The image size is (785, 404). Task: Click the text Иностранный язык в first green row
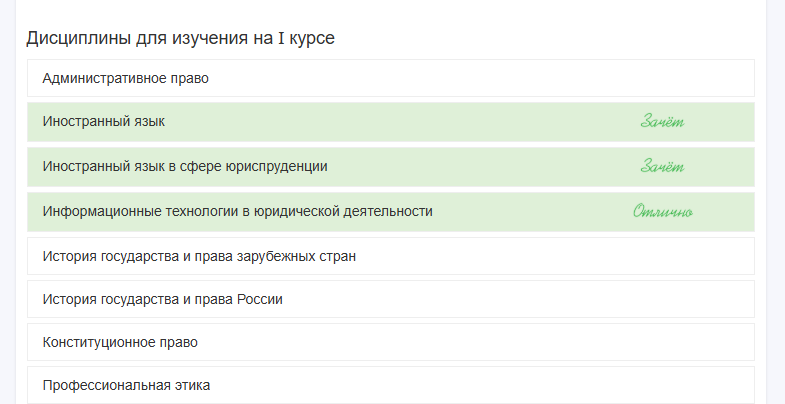pos(104,122)
